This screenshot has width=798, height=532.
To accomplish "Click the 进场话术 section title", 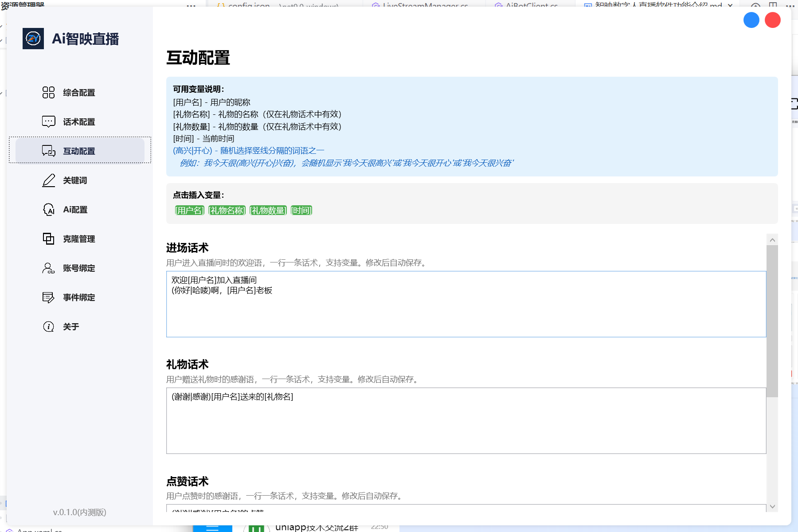I will (x=187, y=247).
